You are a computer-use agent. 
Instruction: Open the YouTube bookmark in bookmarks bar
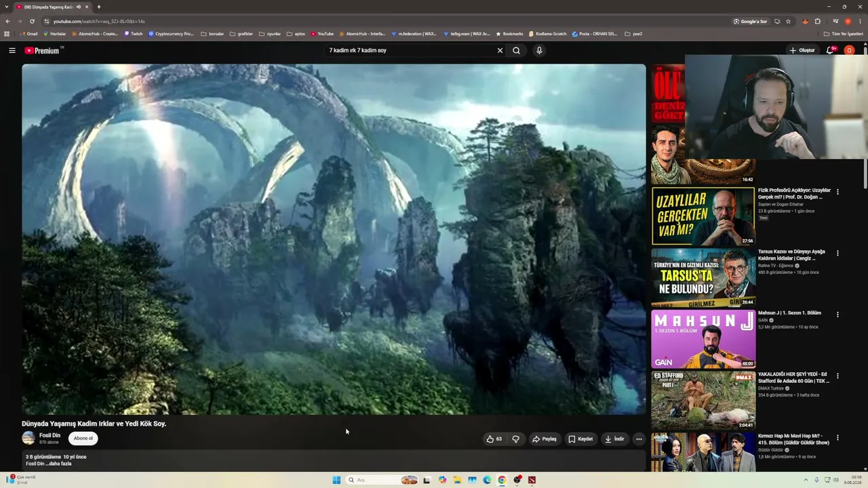[322, 34]
